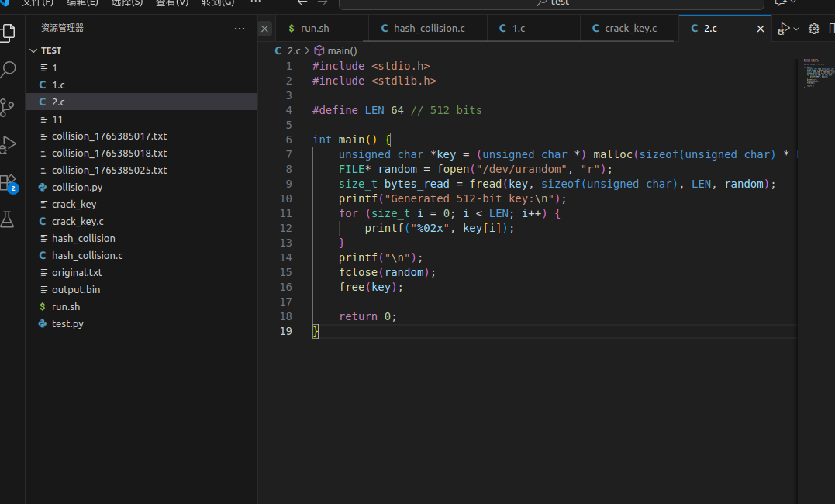
Task: Switch to the crack_key.c tab
Action: tap(630, 28)
